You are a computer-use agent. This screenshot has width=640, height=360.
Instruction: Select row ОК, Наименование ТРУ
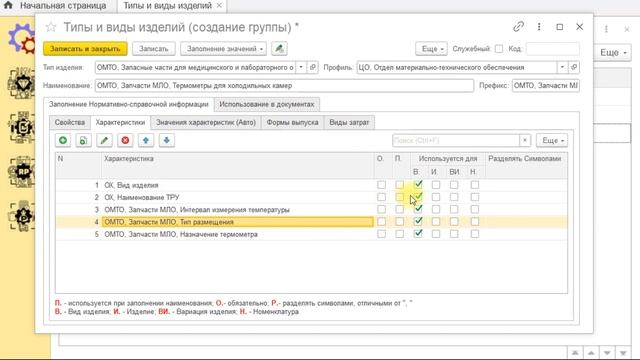point(311,197)
